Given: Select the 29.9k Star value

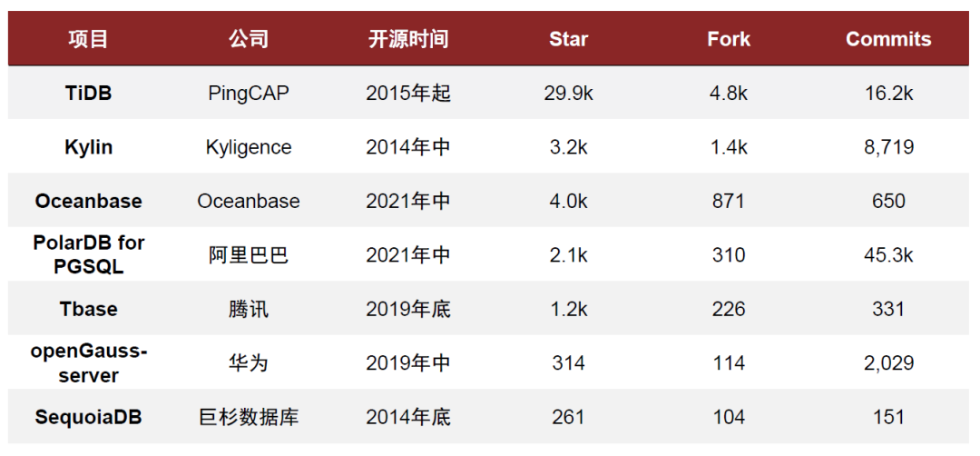Looking at the screenshot, I should [x=568, y=94].
